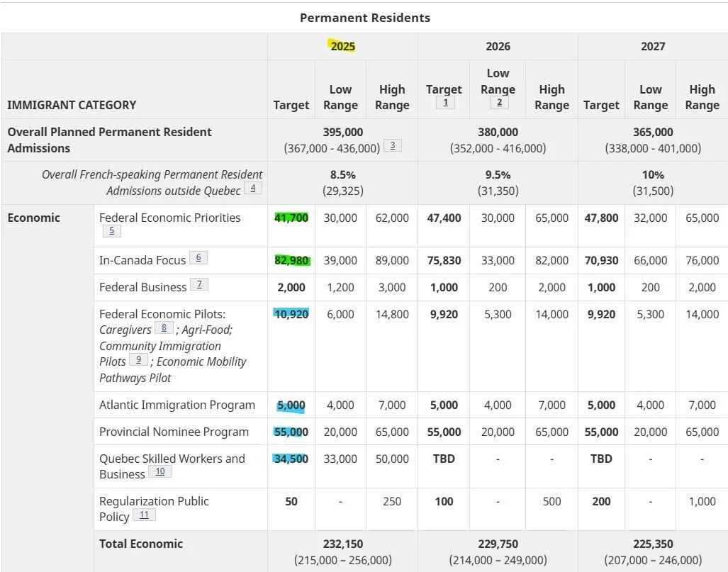Click the green-highlighted 82,980 In-Canada value
Screen dimensions: 728x572
tap(291, 260)
